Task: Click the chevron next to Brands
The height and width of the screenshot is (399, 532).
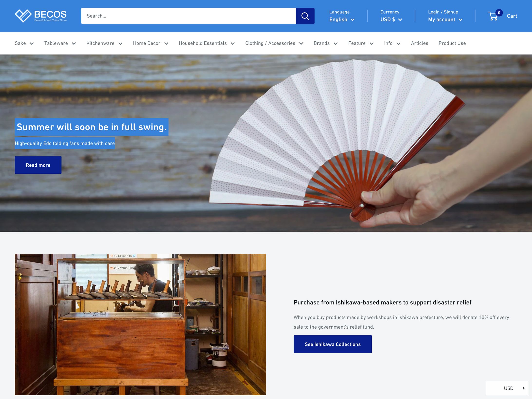Action: point(336,44)
